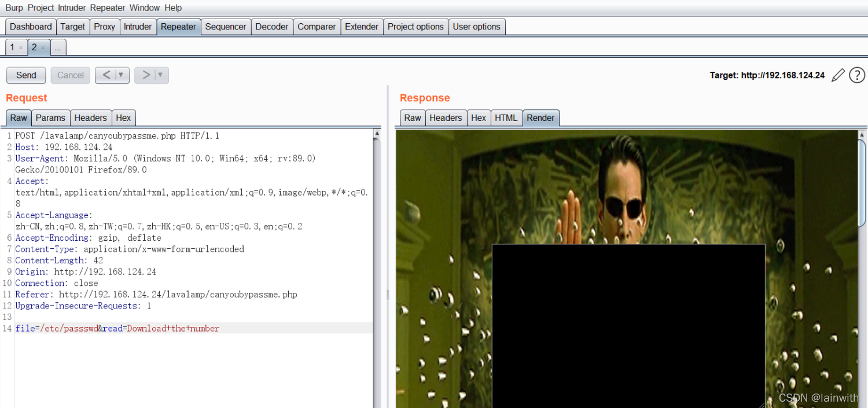Click the Content-Length: 42 line

coord(59,260)
